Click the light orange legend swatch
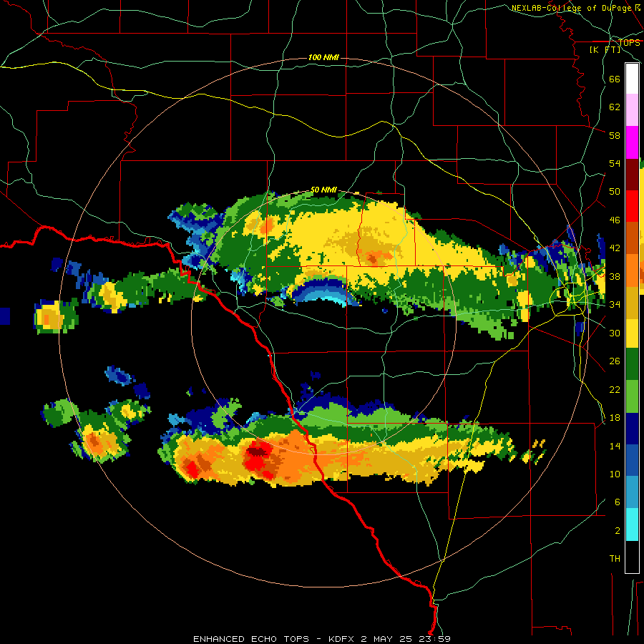Screen dimensions: 644x644 coord(632,270)
